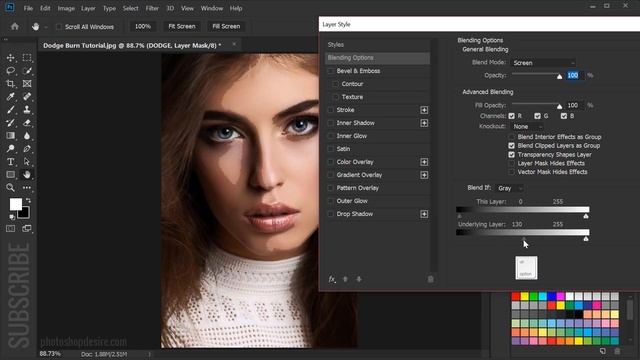This screenshot has height=360, width=640.
Task: Select the Blur tool
Action: point(27,136)
